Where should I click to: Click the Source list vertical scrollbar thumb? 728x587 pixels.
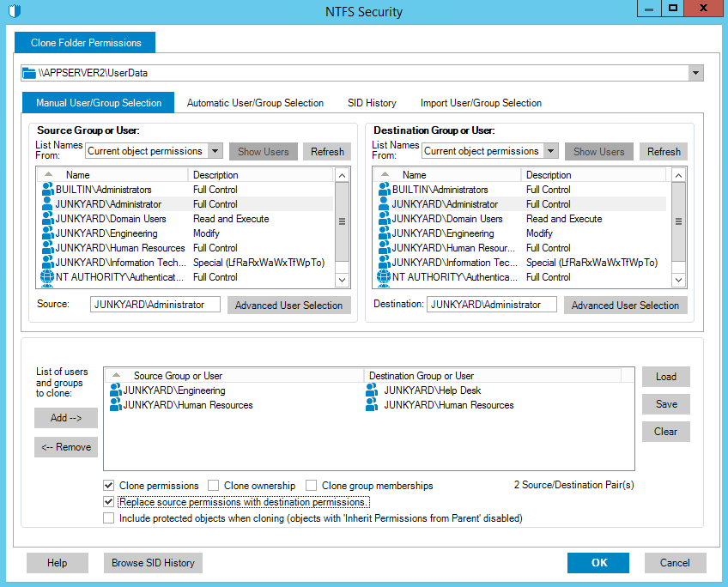(x=342, y=221)
